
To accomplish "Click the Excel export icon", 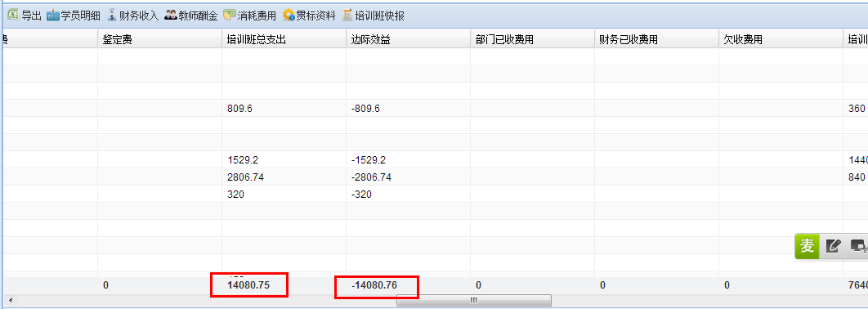I will point(13,15).
